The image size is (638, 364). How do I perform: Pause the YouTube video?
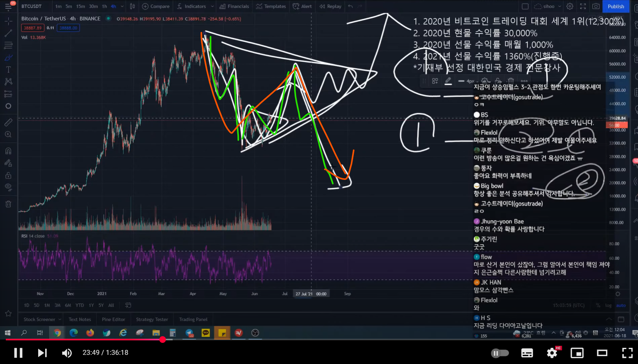pos(18,353)
